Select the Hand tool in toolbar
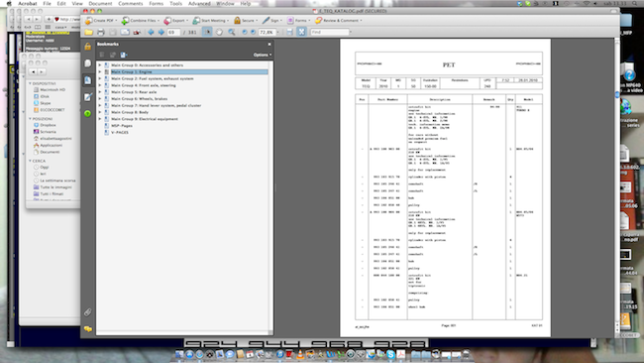This screenshot has width=644, height=363. tap(219, 32)
